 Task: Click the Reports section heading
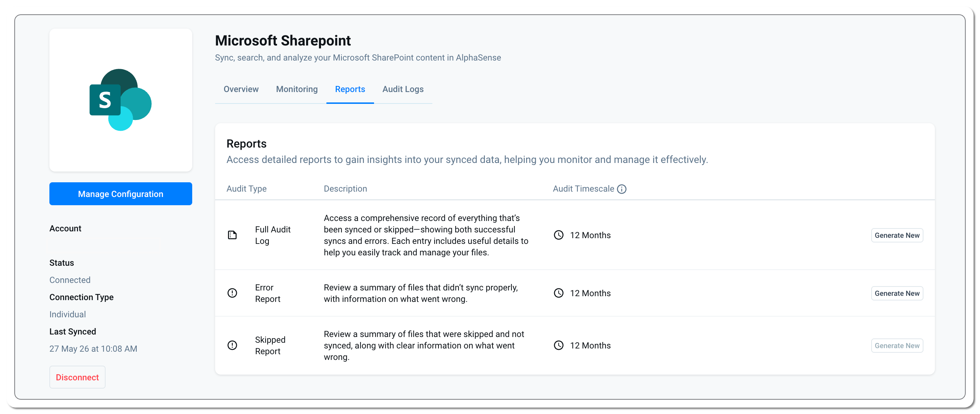tap(247, 144)
